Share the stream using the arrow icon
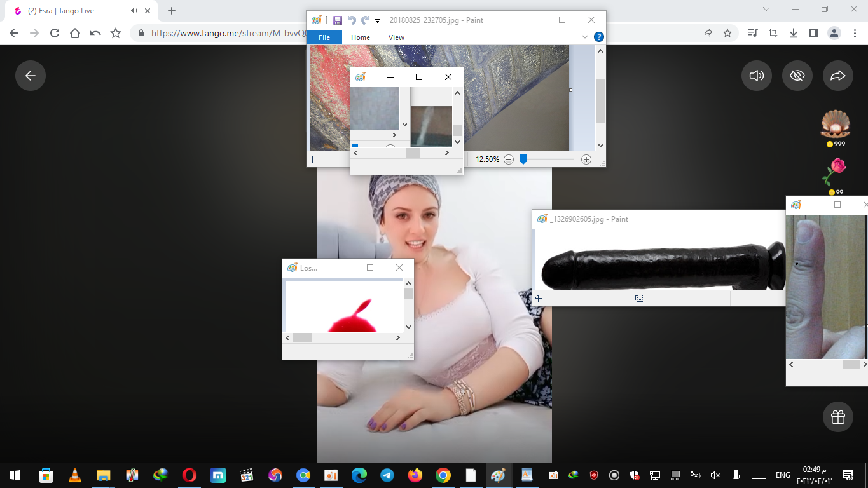Screen dimensions: 868x488 tap(837, 76)
